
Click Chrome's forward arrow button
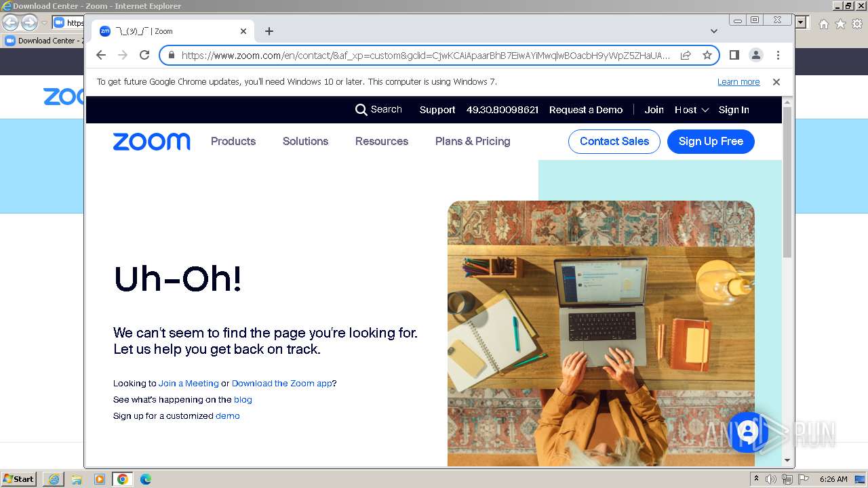click(123, 55)
